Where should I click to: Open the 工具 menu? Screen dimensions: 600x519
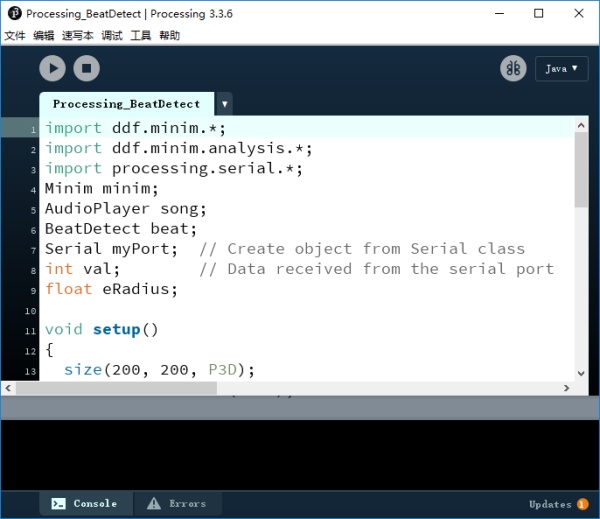[x=141, y=36]
